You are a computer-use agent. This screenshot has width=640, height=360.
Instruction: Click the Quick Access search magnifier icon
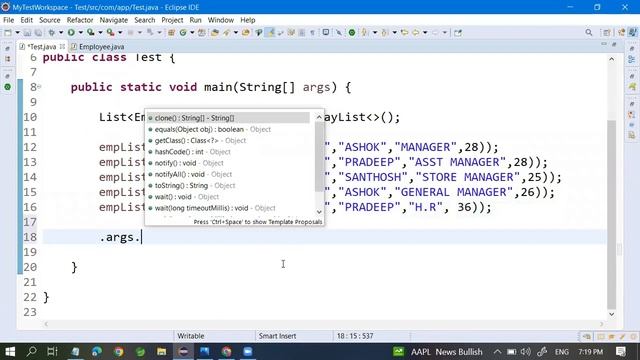[589, 33]
